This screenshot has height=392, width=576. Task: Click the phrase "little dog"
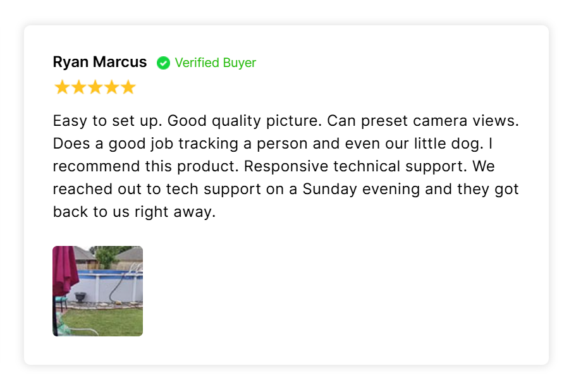coord(448,144)
